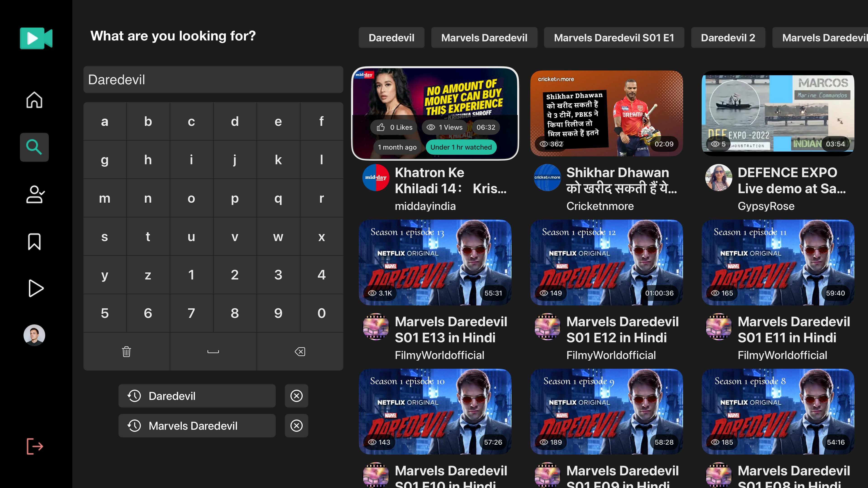Open middayindia channel avatar

coord(376,178)
